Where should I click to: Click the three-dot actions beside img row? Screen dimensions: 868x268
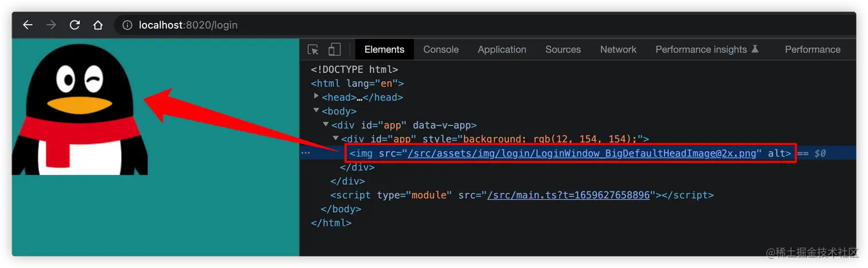pos(305,153)
